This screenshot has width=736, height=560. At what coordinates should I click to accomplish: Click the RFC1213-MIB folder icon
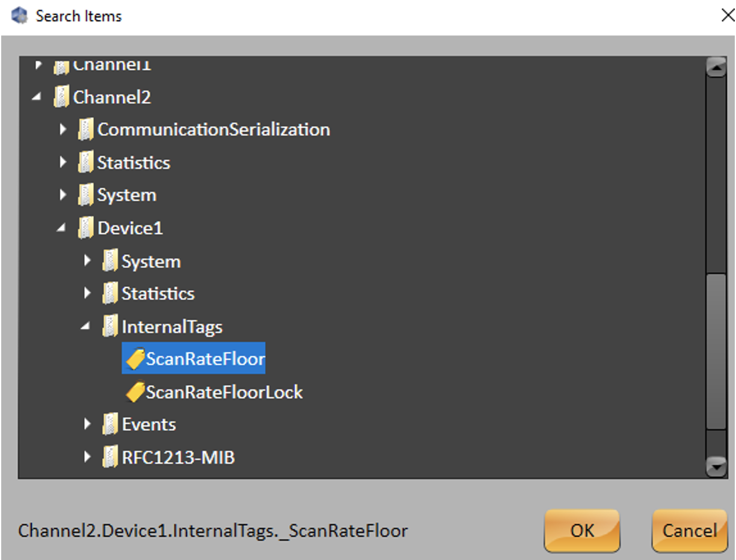[x=110, y=458]
